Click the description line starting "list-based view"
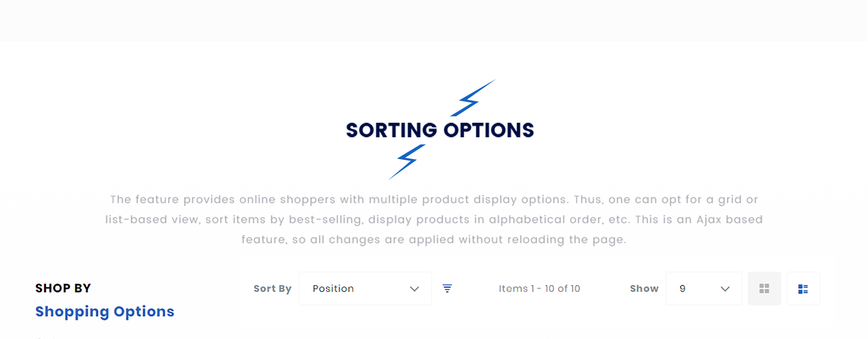The height and width of the screenshot is (339, 868). 434,220
